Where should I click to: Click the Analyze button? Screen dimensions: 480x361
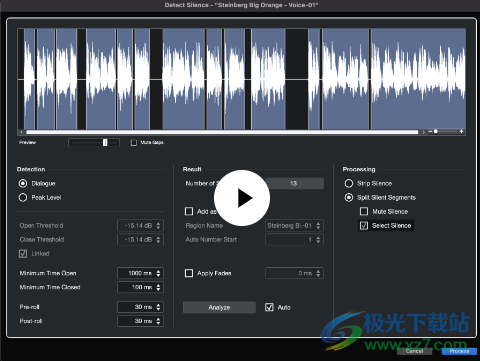[219, 307]
